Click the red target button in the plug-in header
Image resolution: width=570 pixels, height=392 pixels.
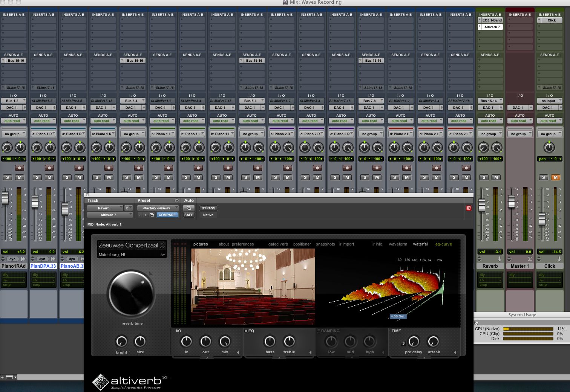click(469, 208)
